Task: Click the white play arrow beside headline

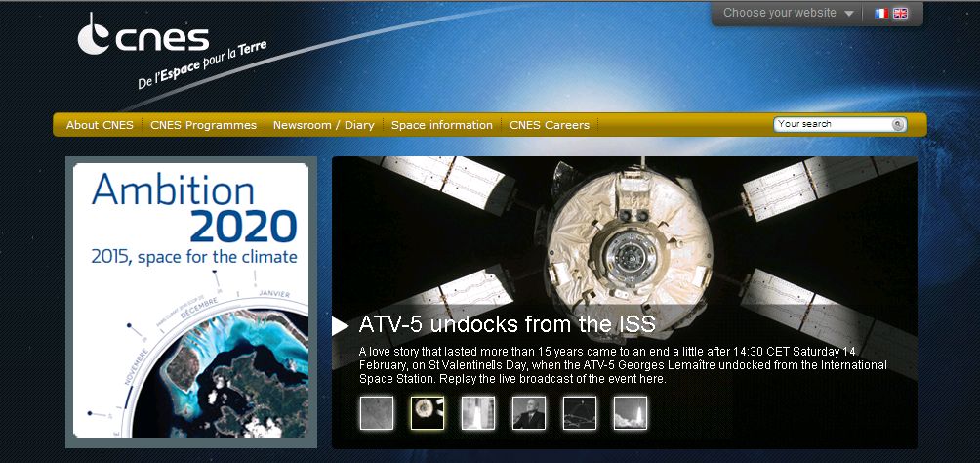Action: 340,325
